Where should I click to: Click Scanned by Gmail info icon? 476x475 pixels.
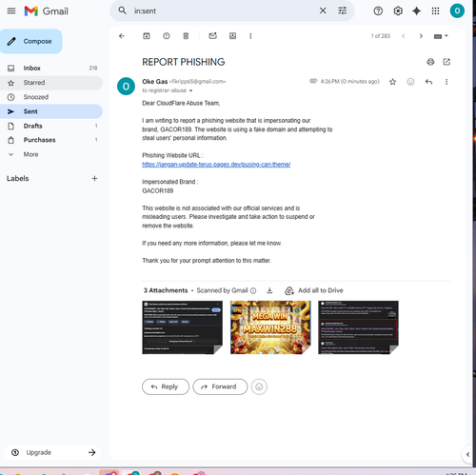(253, 290)
